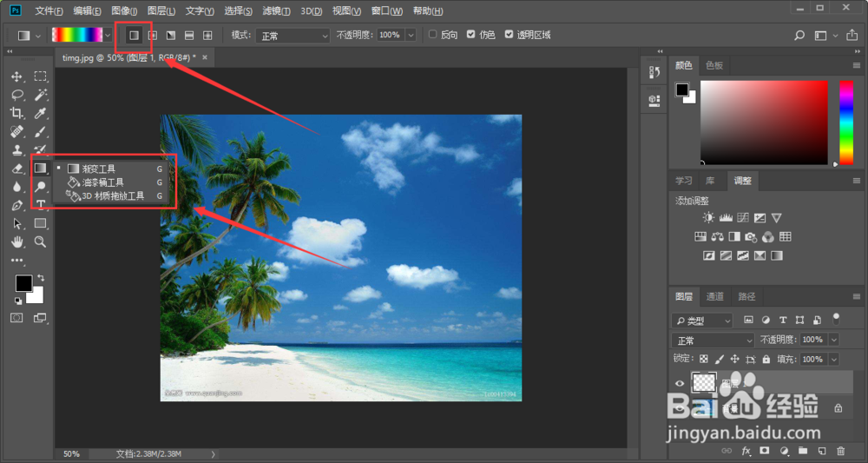
Task: Select the Move tool
Action: tap(17, 76)
